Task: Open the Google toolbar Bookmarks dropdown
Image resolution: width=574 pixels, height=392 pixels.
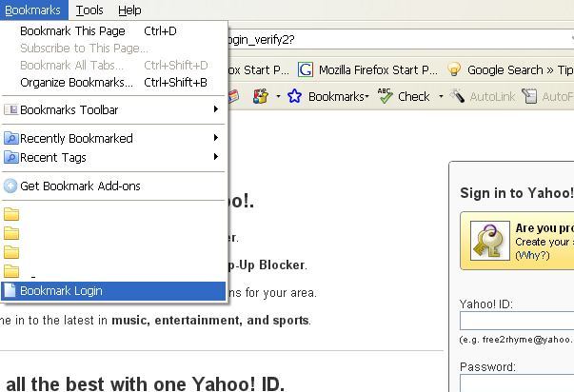Action: pos(339,97)
